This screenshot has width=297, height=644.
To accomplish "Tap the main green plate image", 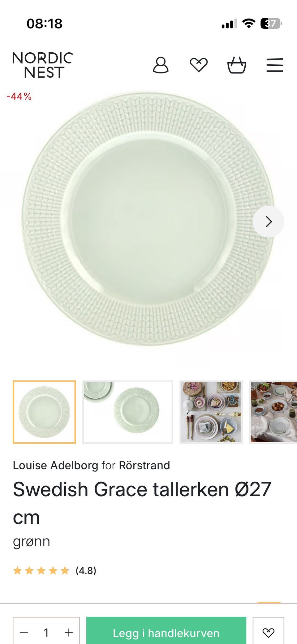I will [x=148, y=218].
